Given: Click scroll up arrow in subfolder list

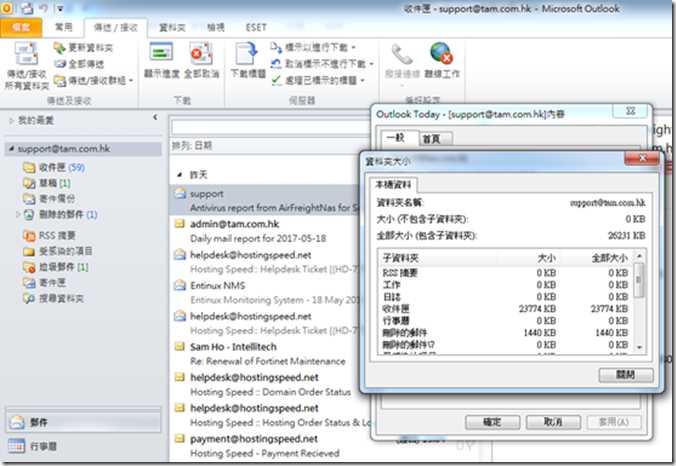Looking at the screenshot, I should [640, 256].
